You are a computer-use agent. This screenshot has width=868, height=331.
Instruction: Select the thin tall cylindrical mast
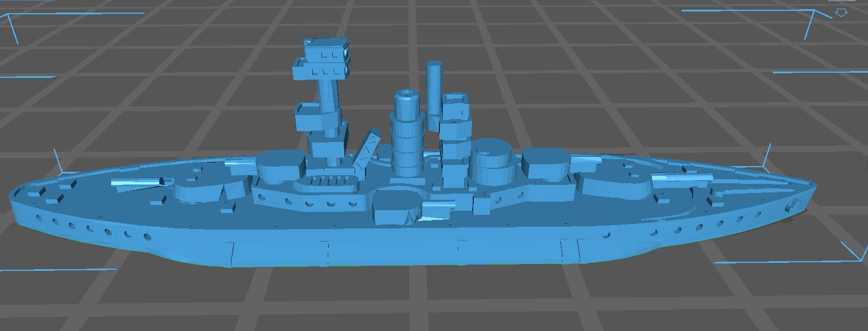tap(434, 87)
